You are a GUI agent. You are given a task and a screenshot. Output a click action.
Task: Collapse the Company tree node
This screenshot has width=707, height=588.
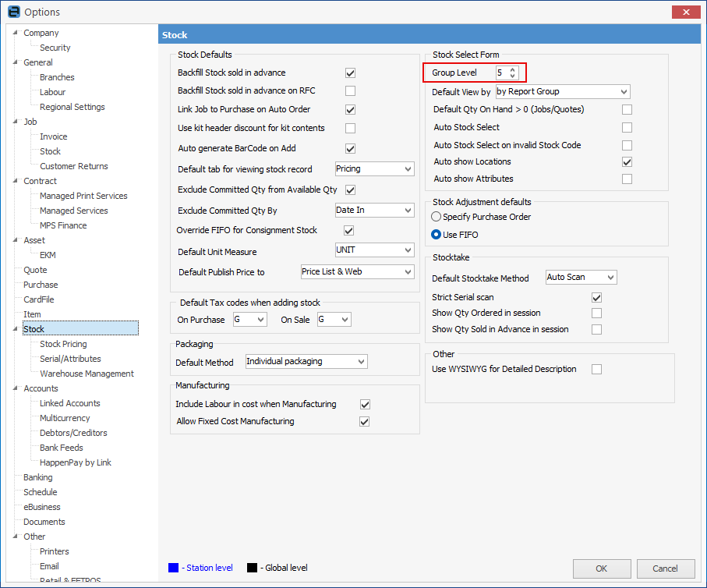[x=16, y=33]
